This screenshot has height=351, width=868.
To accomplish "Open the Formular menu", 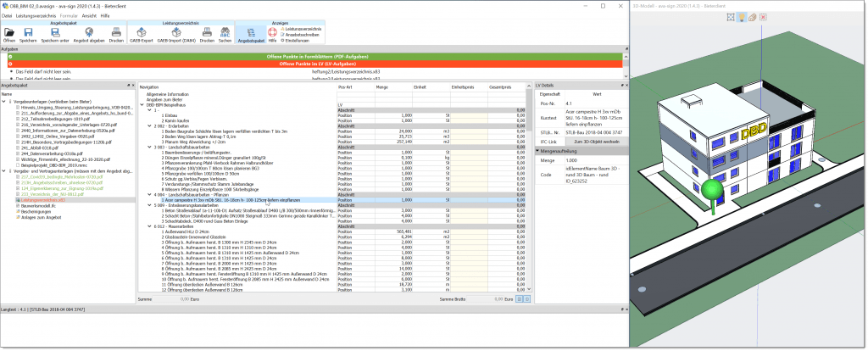I will [69, 16].
